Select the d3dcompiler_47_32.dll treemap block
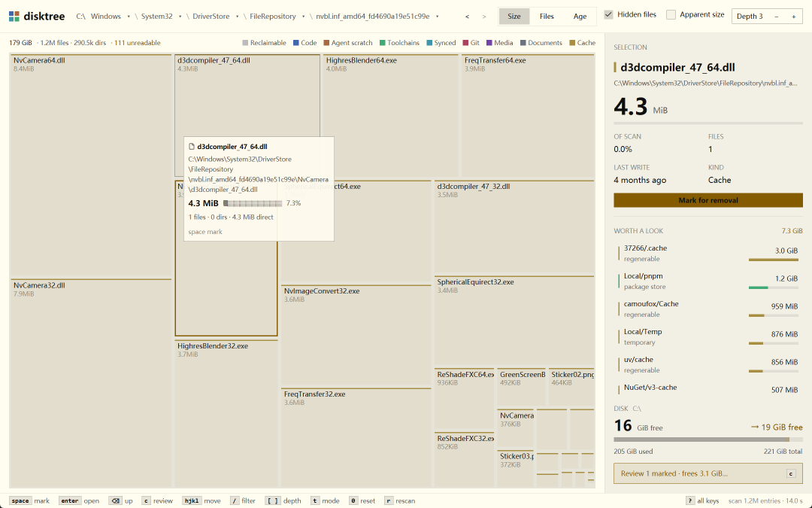This screenshot has width=812, height=508. (514, 227)
